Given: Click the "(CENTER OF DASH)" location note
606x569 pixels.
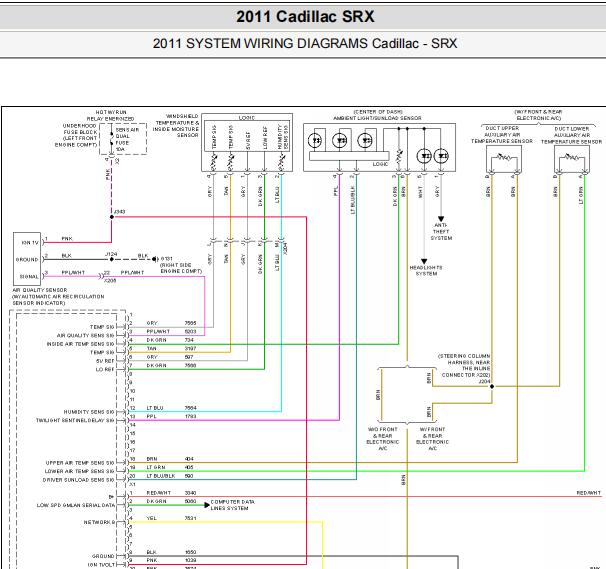Looking at the screenshot, I should tap(378, 112).
